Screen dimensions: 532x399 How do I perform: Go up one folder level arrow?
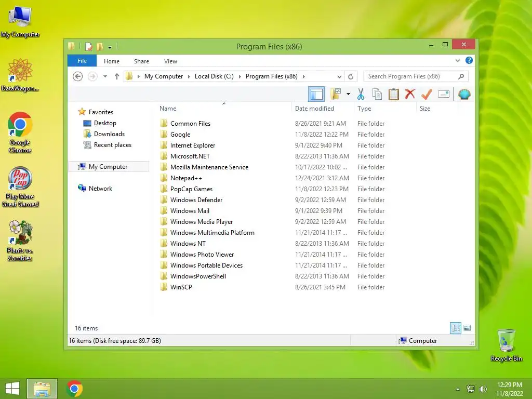click(117, 76)
